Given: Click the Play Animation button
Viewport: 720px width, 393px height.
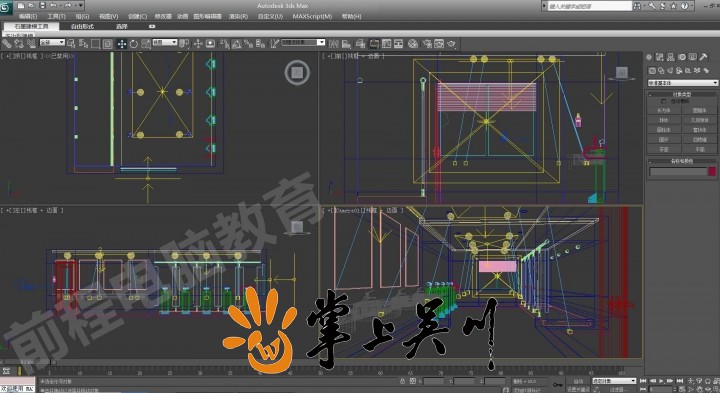Looking at the screenshot, I should [662, 381].
